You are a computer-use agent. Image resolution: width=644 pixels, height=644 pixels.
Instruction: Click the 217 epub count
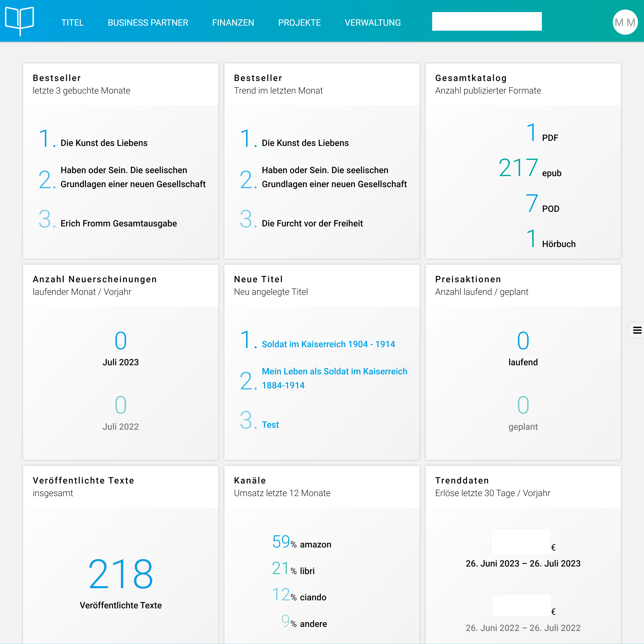pyautogui.click(x=518, y=168)
